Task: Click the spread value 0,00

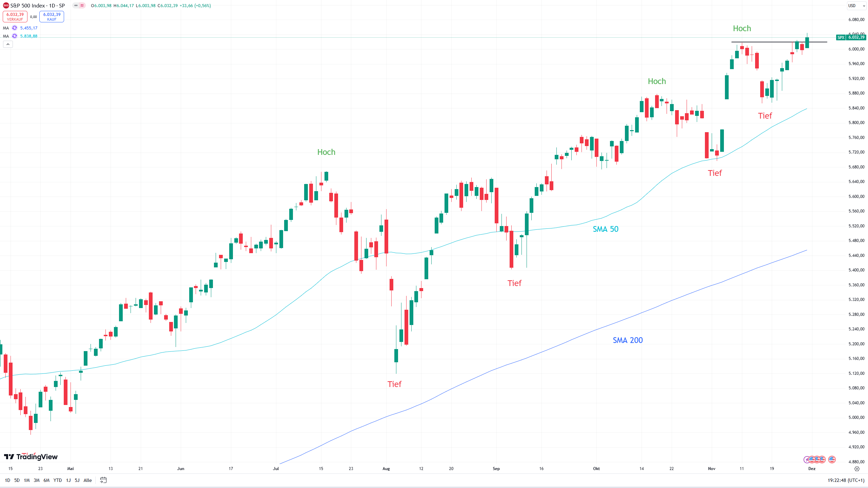Action: pyautogui.click(x=33, y=17)
